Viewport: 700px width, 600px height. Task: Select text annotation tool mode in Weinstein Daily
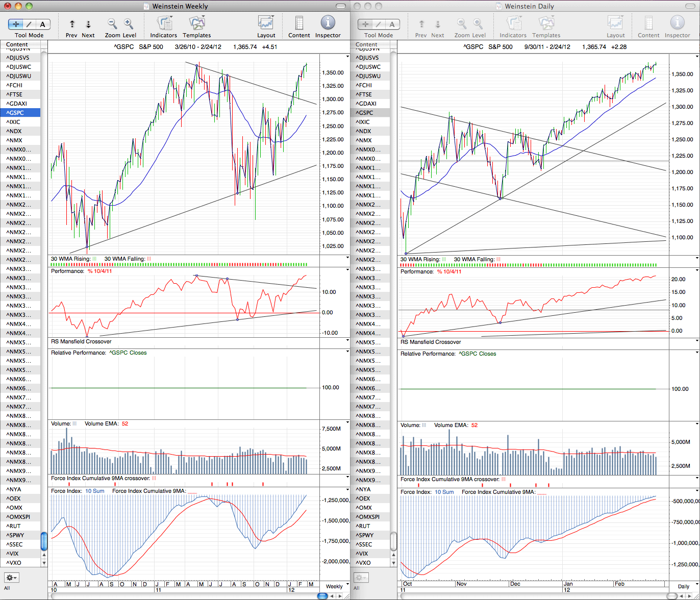click(x=392, y=24)
